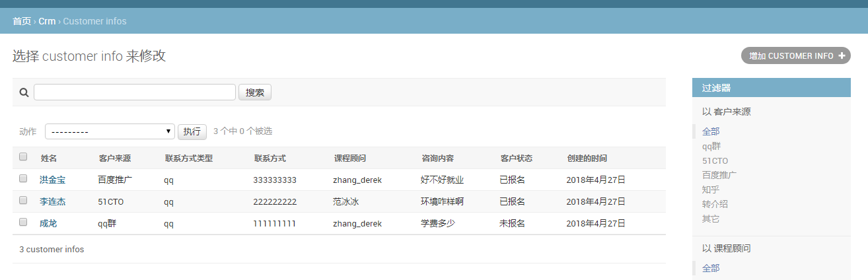Sort by 姓名 column header
This screenshot has width=868, height=280.
[49, 158]
